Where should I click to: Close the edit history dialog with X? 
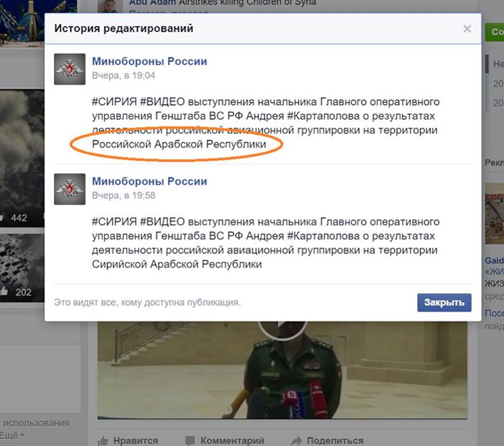(467, 29)
